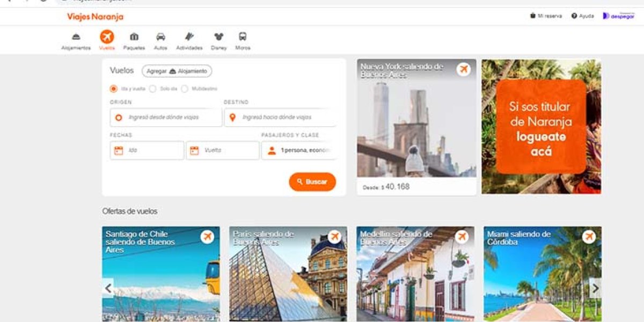This screenshot has height=322, width=644.
Task: Click the Autos car icon
Action: pyautogui.click(x=160, y=37)
